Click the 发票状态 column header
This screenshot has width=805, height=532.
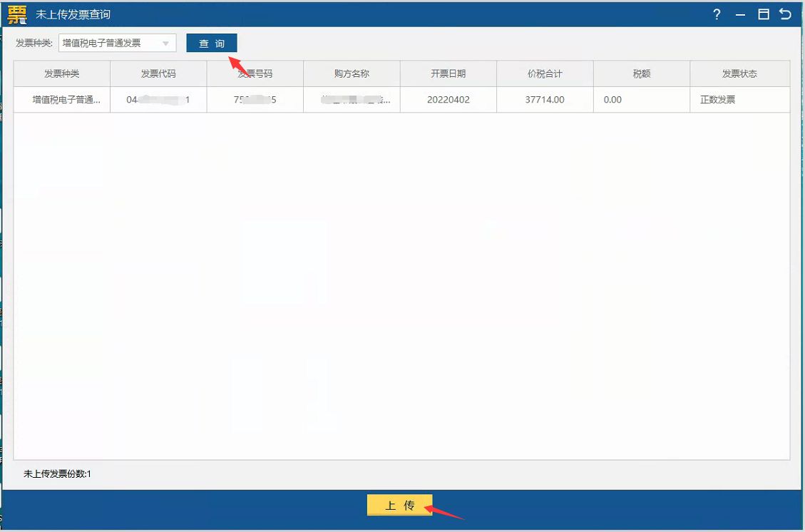pos(739,74)
